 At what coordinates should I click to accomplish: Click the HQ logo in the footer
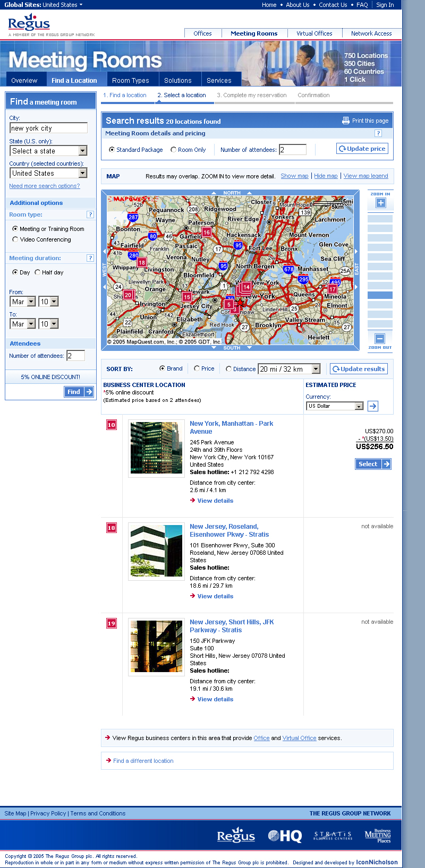tap(285, 836)
